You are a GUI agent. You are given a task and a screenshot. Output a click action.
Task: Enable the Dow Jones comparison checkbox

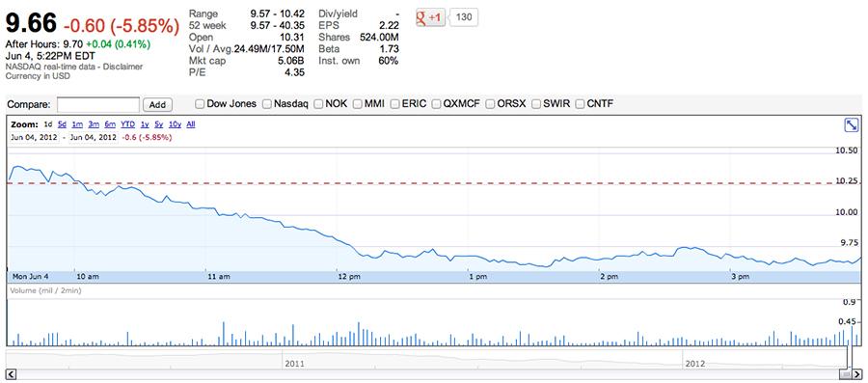(x=200, y=103)
